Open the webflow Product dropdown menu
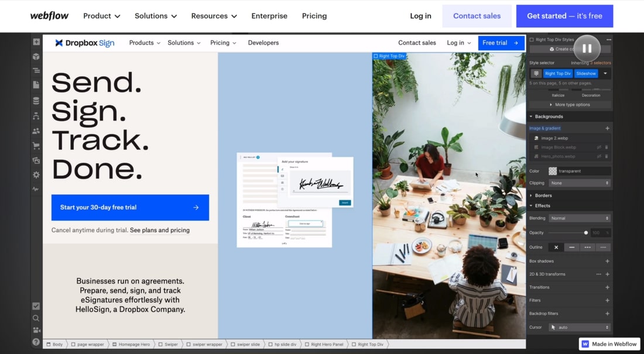 pos(101,16)
